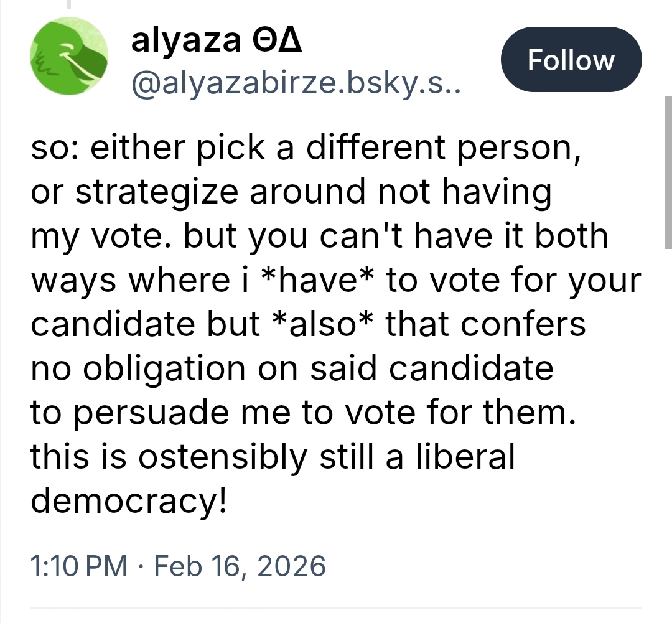Click the scrollbar at the right edge
The width and height of the screenshot is (672, 623).
pyautogui.click(x=668, y=174)
